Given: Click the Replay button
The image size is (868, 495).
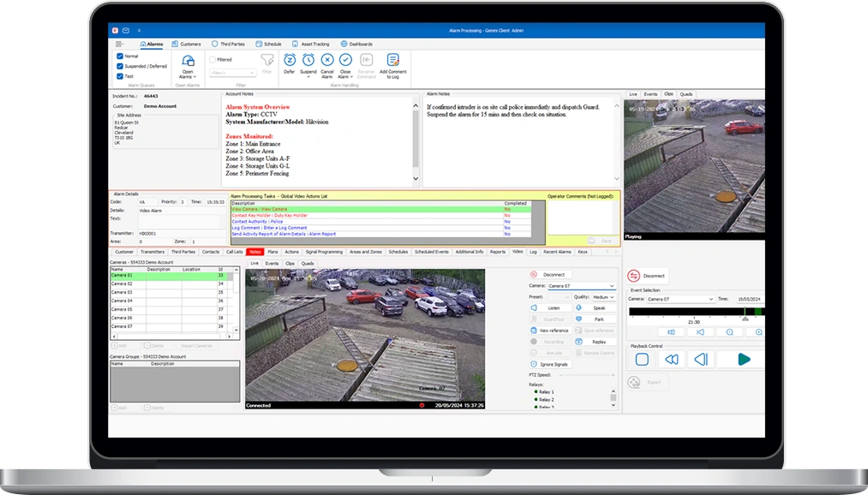Looking at the screenshot, I should coord(594,342).
